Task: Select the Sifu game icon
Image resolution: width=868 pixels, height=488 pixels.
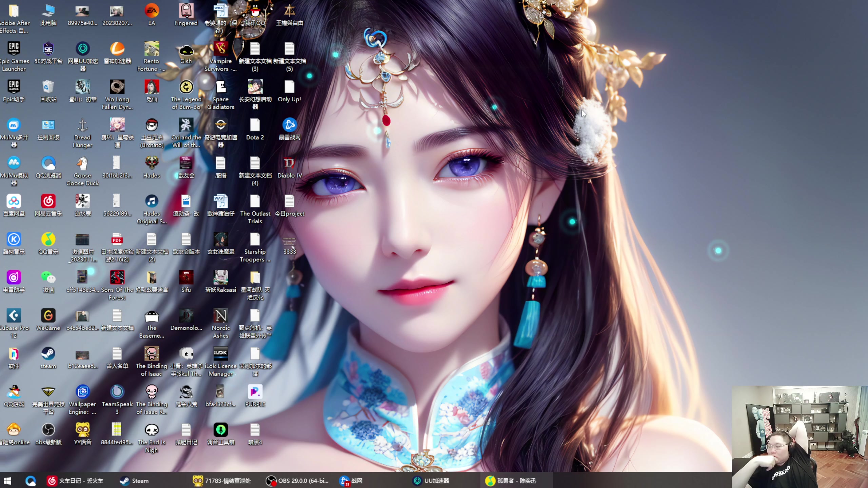Action: tap(186, 278)
